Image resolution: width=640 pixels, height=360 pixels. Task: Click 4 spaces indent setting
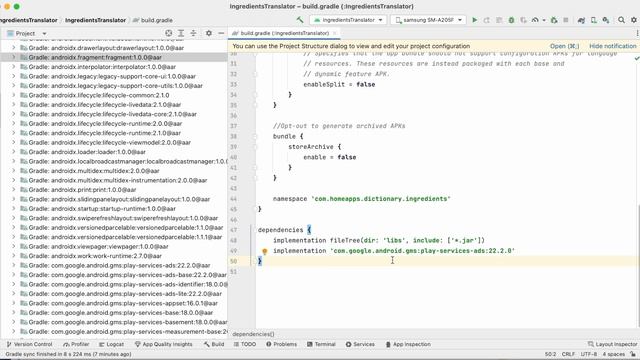coord(613,354)
